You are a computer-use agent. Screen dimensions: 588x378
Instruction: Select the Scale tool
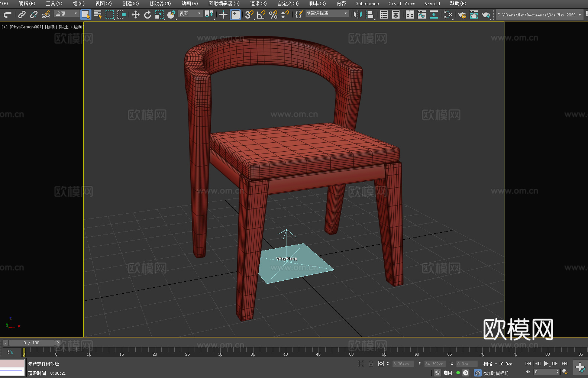point(159,14)
